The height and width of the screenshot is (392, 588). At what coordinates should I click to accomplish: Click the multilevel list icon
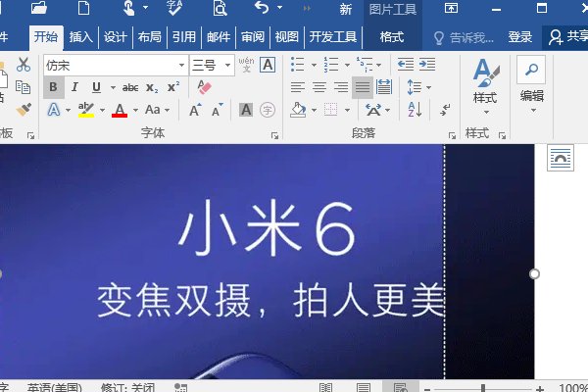[x=365, y=65]
